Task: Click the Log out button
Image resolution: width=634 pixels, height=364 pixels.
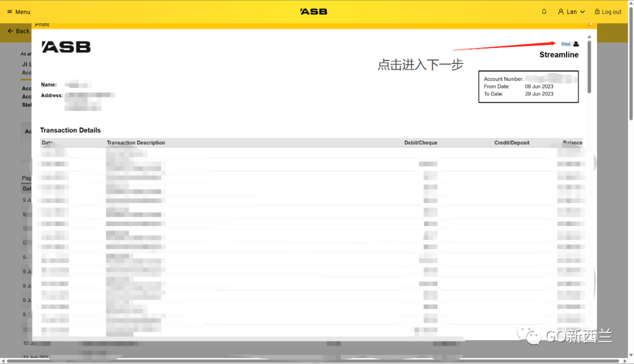Action: [x=608, y=12]
